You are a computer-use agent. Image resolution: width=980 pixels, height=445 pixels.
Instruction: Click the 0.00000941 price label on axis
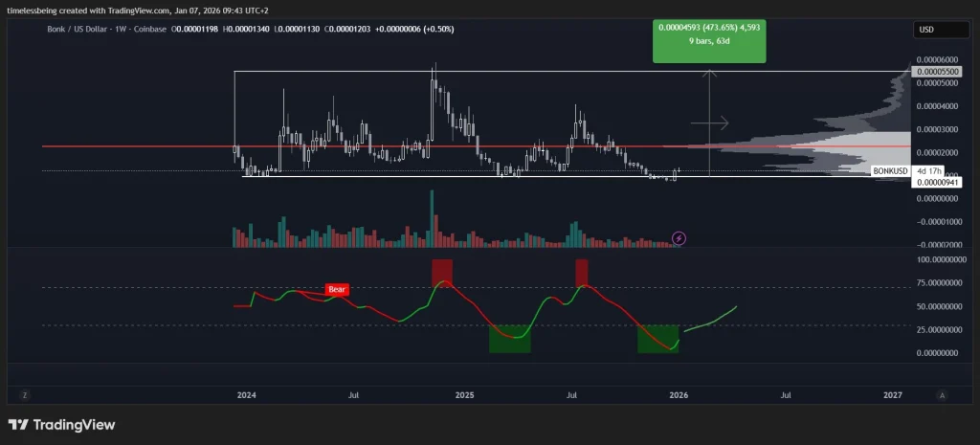935,182
